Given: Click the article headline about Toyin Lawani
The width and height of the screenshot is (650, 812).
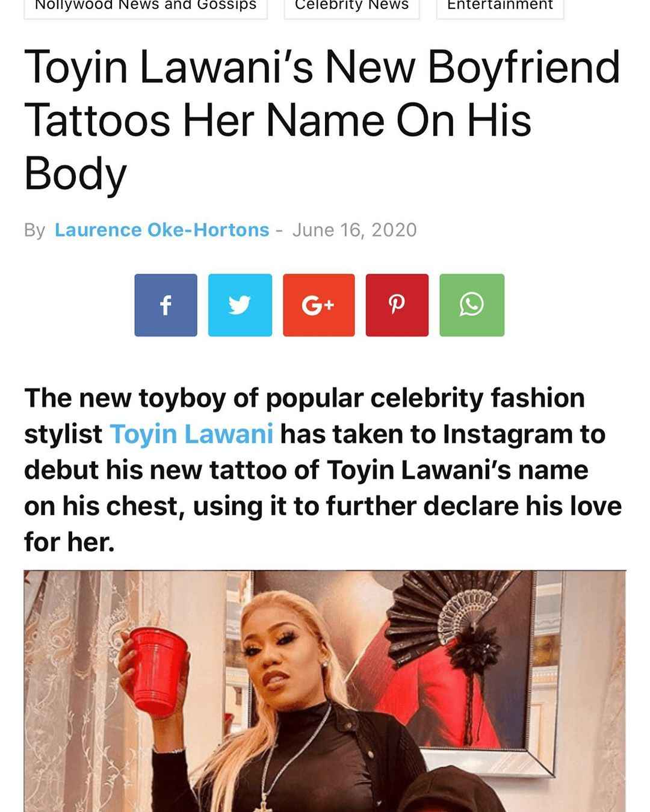Looking at the screenshot, I should pyautogui.click(x=322, y=120).
